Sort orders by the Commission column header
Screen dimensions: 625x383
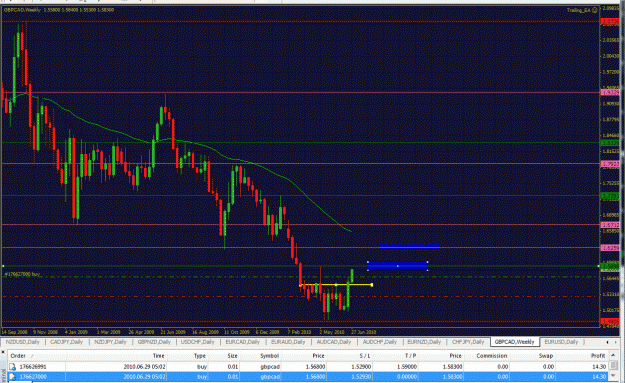pyautogui.click(x=492, y=356)
